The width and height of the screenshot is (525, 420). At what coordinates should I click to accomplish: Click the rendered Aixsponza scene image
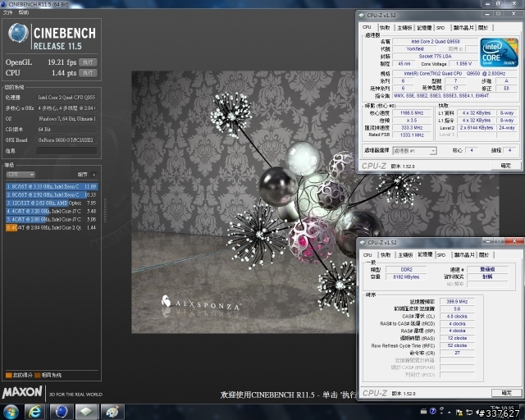(244, 203)
